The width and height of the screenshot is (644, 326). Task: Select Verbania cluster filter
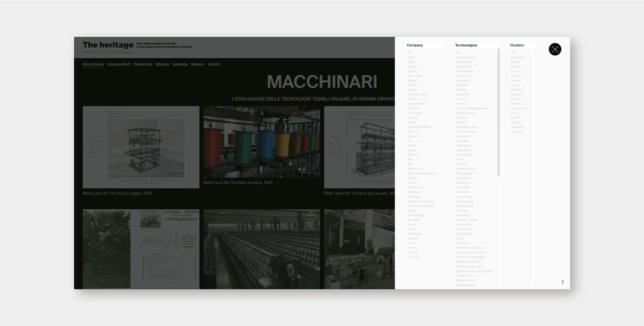pyautogui.click(x=517, y=127)
